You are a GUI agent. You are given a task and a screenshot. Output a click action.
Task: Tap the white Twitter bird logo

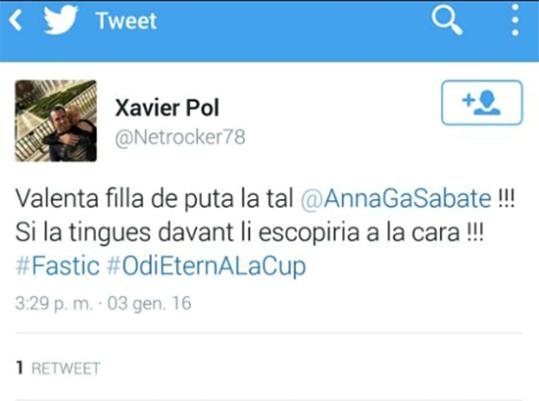tap(61, 19)
